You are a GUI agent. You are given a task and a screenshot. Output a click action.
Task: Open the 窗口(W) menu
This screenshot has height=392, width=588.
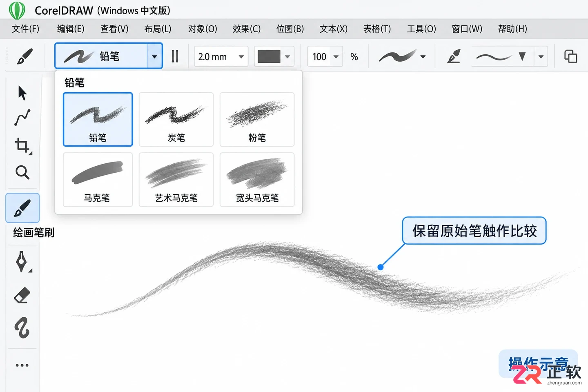467,29
